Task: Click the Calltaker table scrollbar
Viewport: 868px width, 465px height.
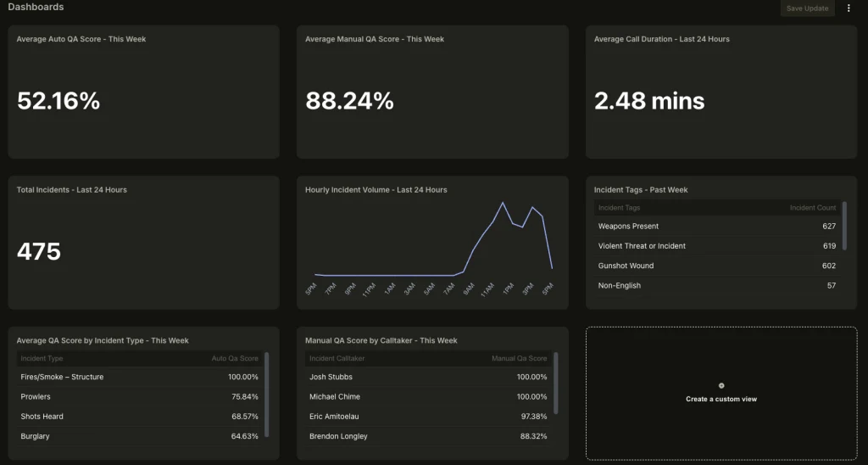Action: [x=556, y=382]
